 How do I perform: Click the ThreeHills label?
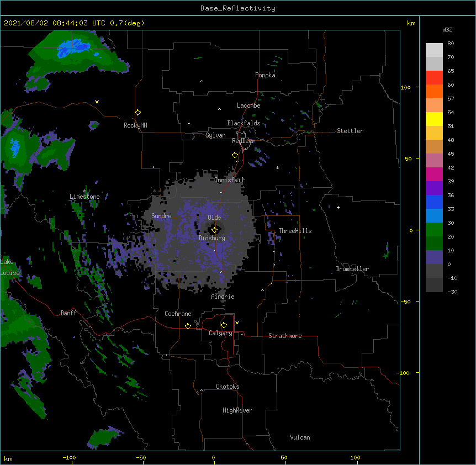[295, 231]
